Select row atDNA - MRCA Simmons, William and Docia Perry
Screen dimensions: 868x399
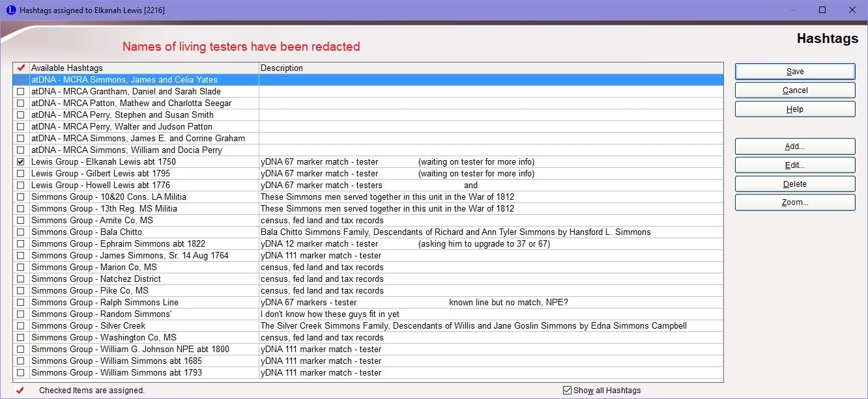pos(368,150)
